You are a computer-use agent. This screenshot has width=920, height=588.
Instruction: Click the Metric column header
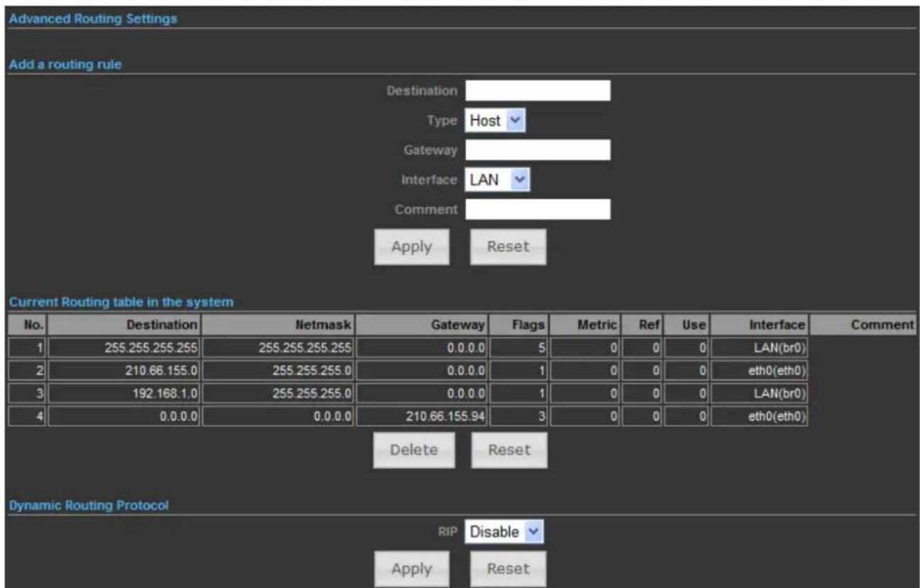click(x=586, y=325)
